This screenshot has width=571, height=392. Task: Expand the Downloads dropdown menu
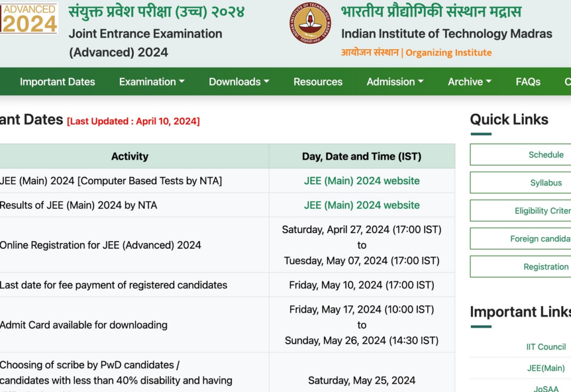[238, 82]
